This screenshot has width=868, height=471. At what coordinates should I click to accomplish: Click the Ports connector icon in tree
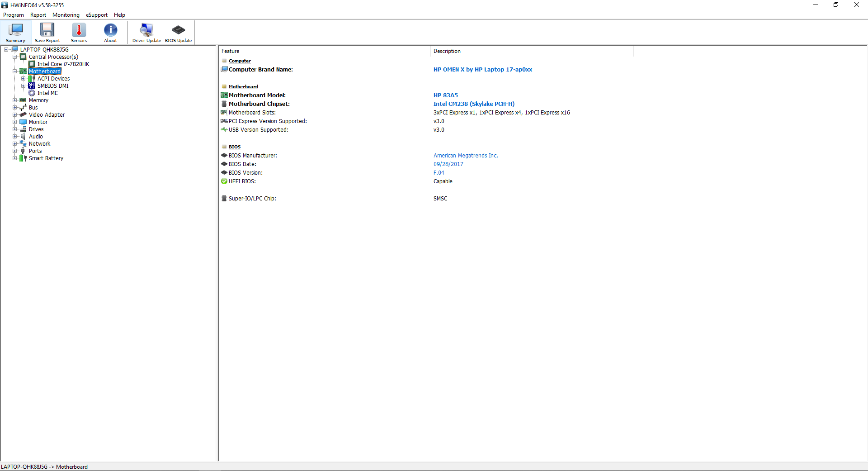[23, 151]
